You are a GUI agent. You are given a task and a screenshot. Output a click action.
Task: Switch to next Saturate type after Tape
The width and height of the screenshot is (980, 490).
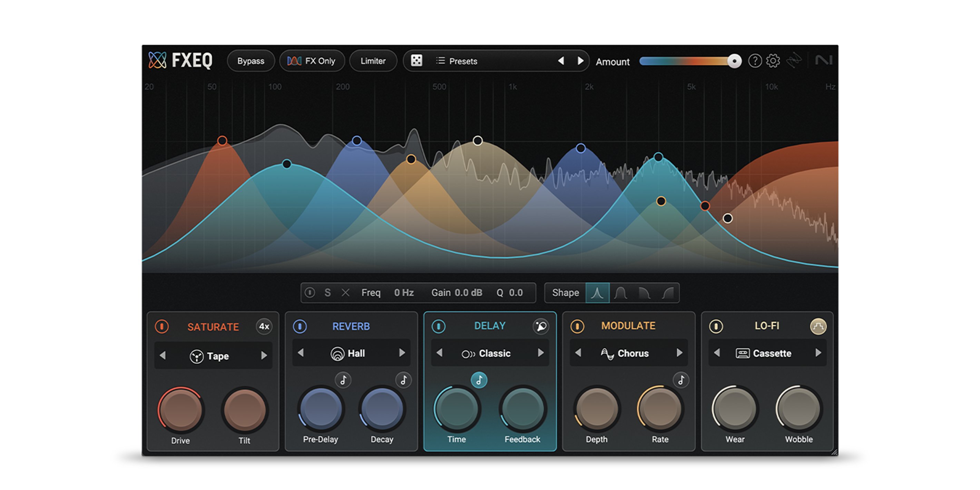click(264, 355)
